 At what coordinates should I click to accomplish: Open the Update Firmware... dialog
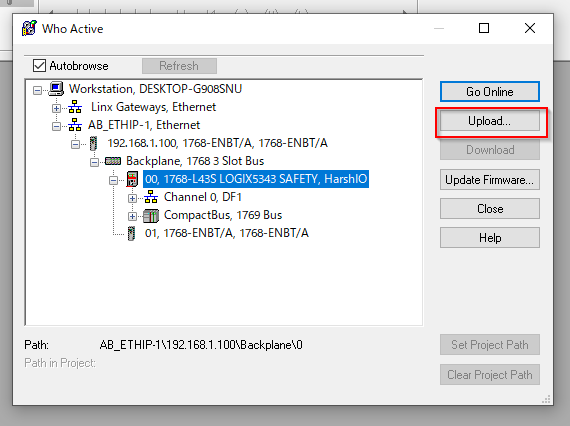[490, 180]
